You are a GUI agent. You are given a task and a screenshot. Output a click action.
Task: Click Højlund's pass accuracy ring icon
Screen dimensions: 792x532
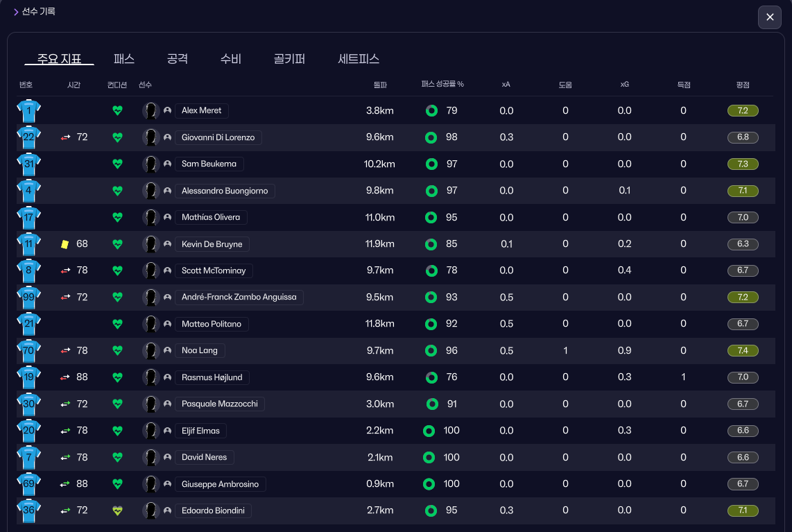(x=431, y=377)
